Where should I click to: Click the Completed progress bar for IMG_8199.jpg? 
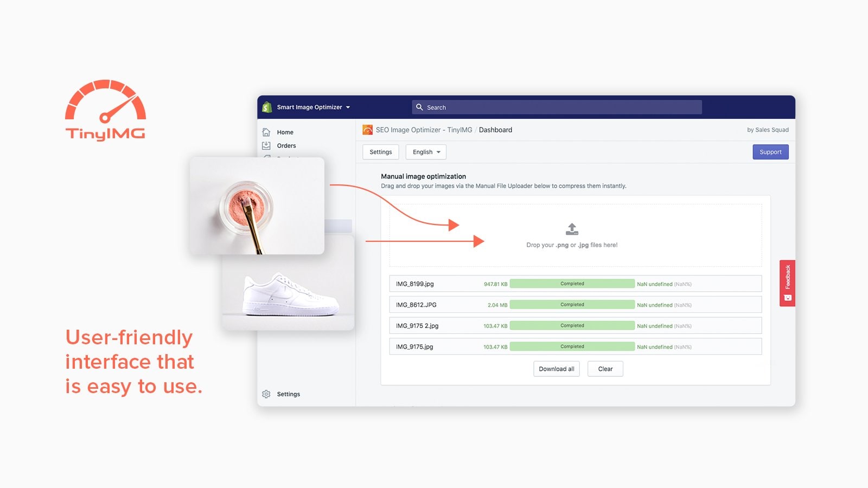click(572, 284)
